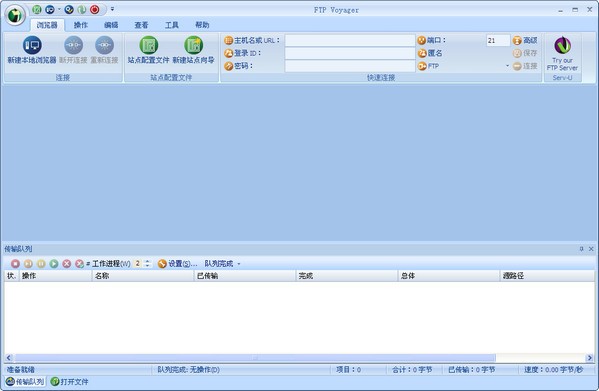This screenshot has width=599, height=391.
Task: Switch to the 工具 ribbon tab
Action: [x=172, y=25]
